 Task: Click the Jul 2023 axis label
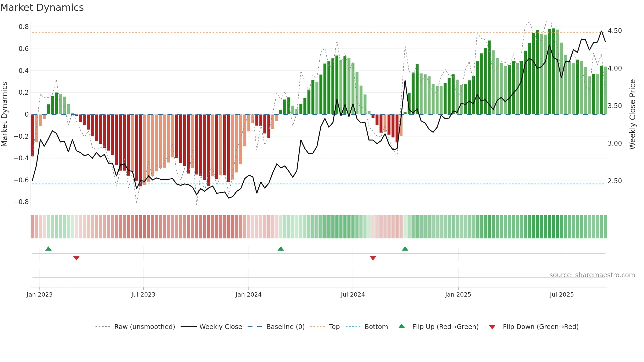coord(143,294)
